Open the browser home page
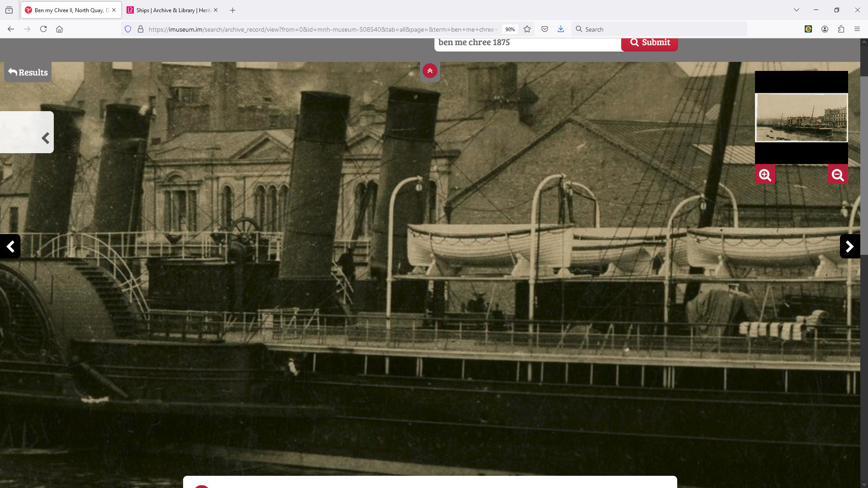868x488 pixels. click(59, 29)
